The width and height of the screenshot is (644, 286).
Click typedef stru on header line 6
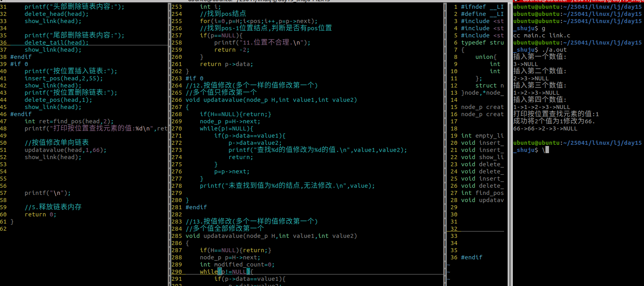click(x=482, y=43)
